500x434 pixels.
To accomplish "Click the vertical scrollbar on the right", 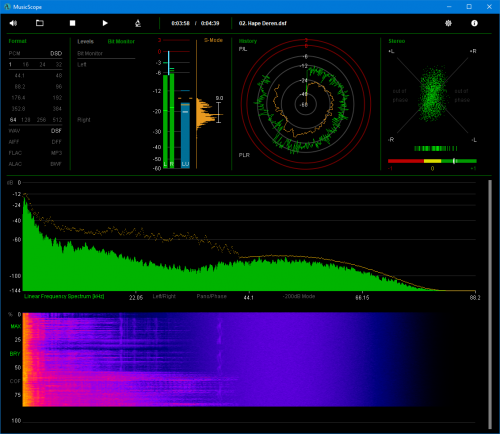I will (x=490, y=304).
